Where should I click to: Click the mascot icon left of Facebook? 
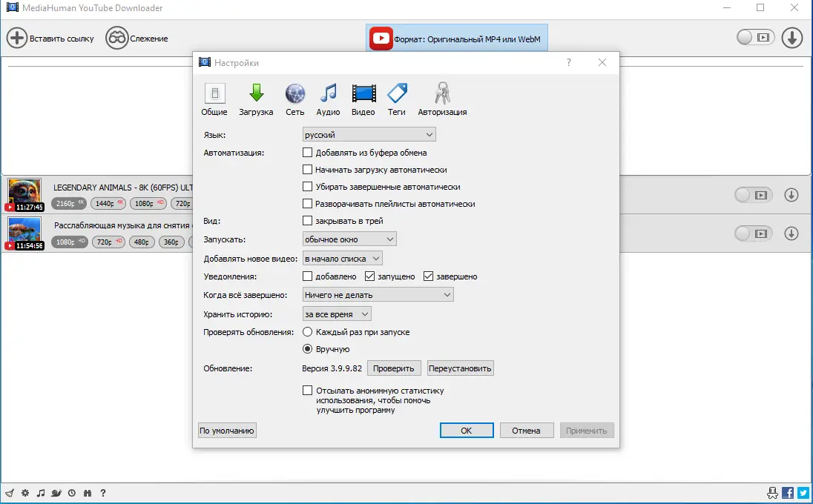click(x=771, y=493)
